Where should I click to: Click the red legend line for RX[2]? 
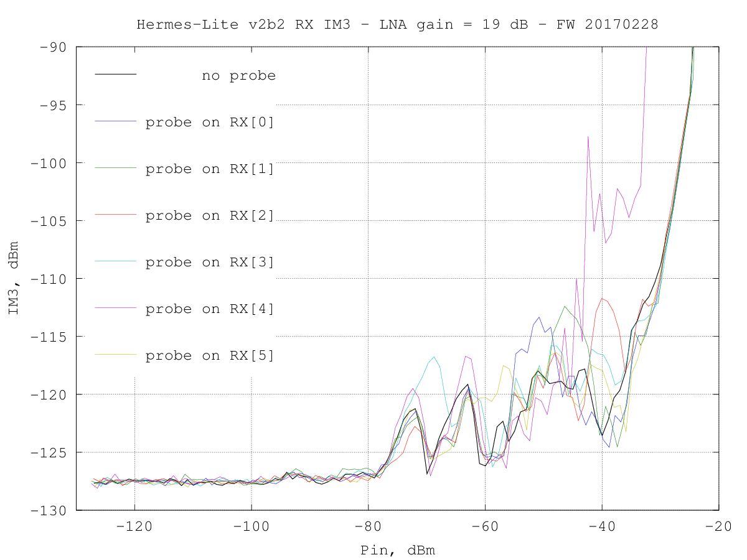(x=116, y=215)
